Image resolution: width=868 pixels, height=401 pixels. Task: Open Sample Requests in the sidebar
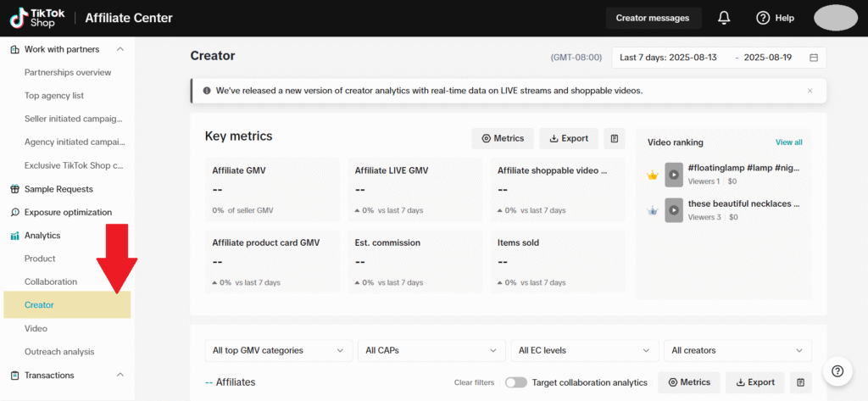click(x=58, y=189)
